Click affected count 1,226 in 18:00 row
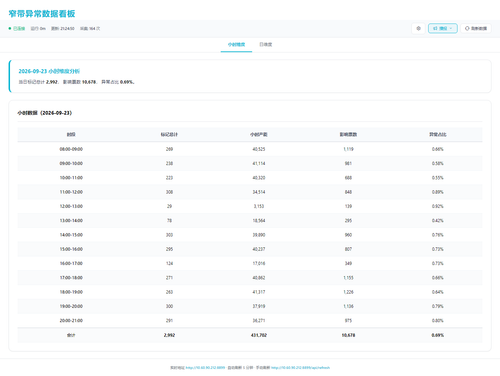The width and height of the screenshot is (500, 376). tap(348, 292)
